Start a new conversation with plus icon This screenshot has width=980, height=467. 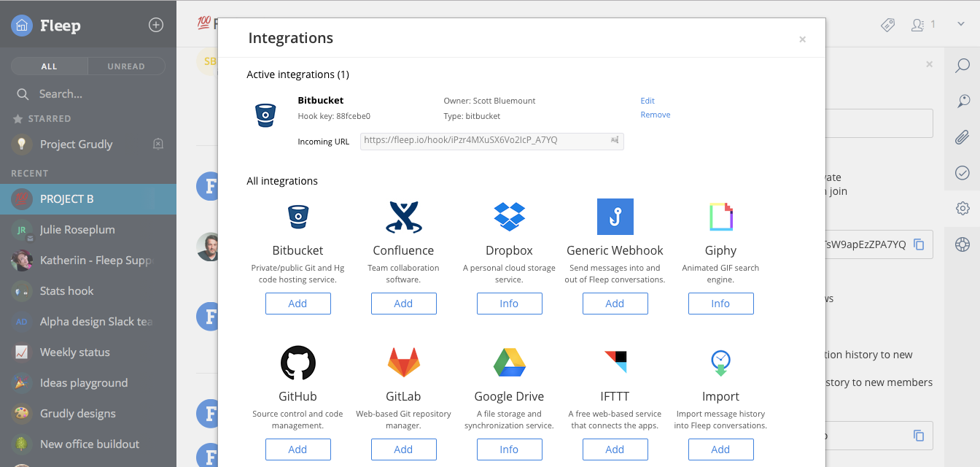[156, 25]
